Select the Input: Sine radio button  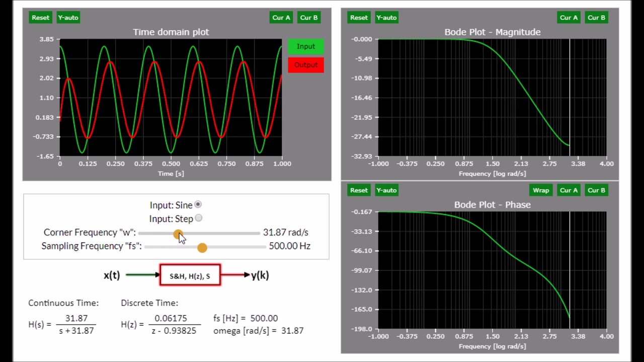coord(198,204)
